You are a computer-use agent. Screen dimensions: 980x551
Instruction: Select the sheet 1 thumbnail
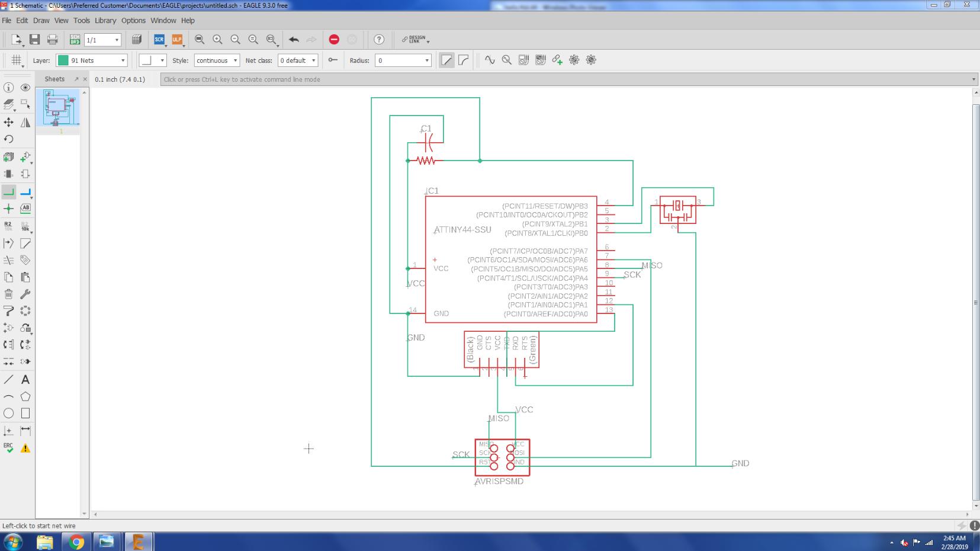pos(57,108)
